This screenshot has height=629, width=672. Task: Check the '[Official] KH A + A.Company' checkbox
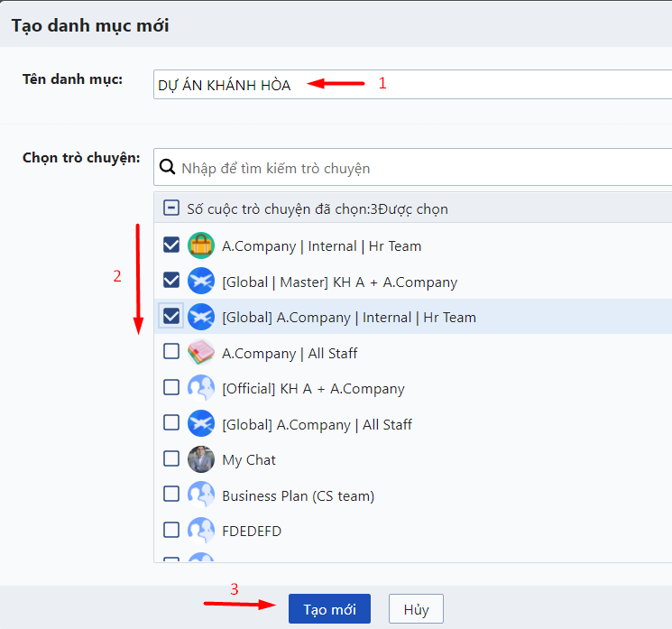coord(171,388)
